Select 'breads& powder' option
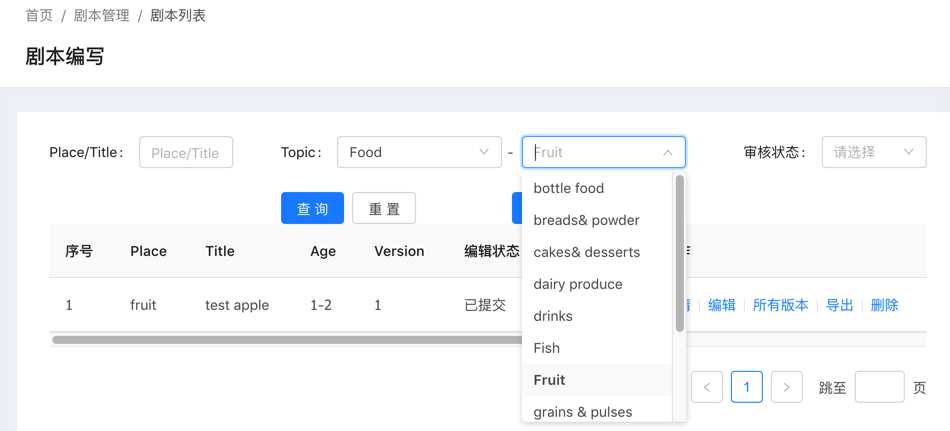 click(x=586, y=220)
